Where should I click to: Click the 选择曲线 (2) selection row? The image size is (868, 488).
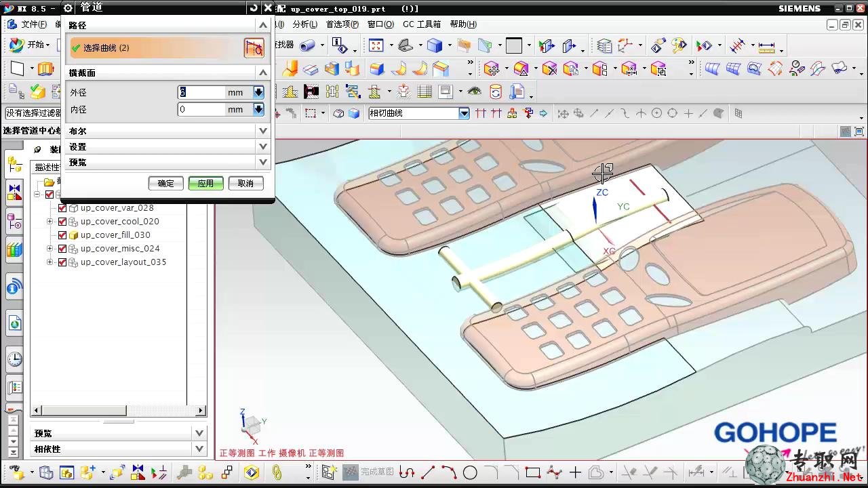click(x=156, y=47)
